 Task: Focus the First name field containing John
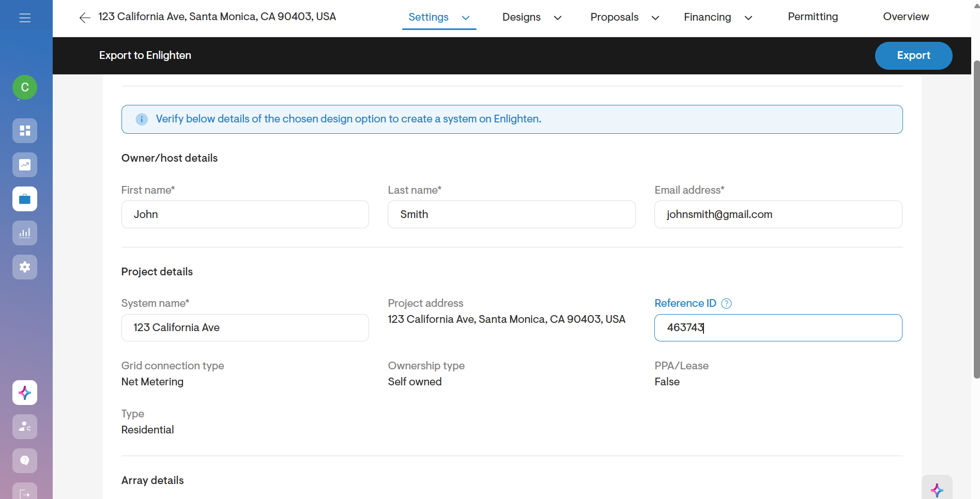(x=245, y=214)
